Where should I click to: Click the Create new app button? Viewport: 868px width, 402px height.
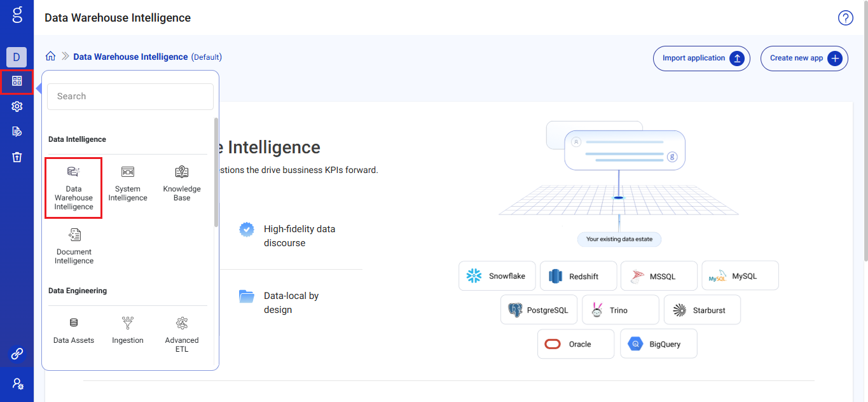(804, 58)
